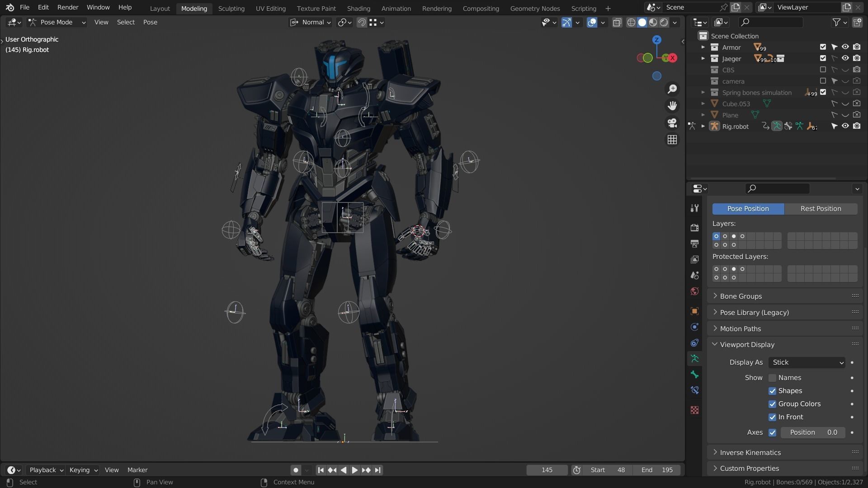Disable the Group Colors checkbox
Viewport: 868px width, 488px height.
[772, 404]
